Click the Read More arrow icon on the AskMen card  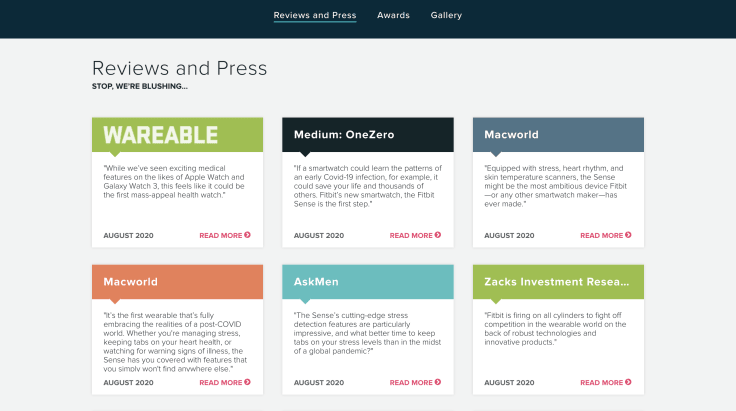(438, 382)
